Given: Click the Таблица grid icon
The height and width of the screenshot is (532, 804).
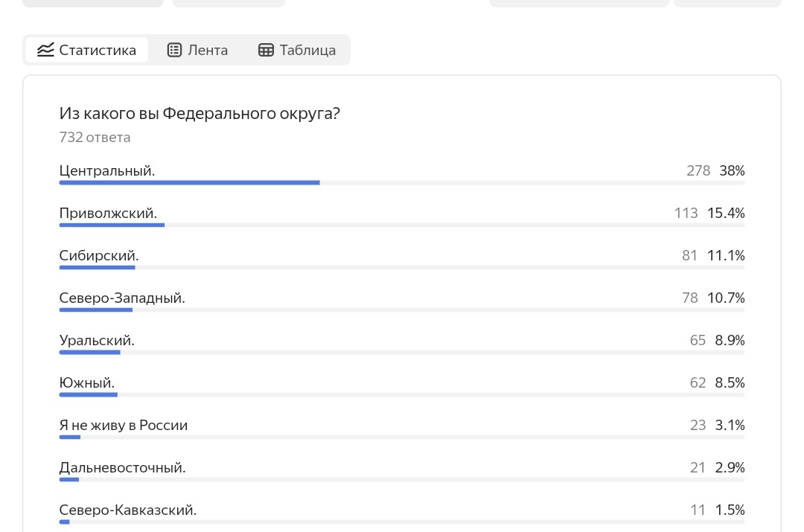Looking at the screenshot, I should 266,51.
